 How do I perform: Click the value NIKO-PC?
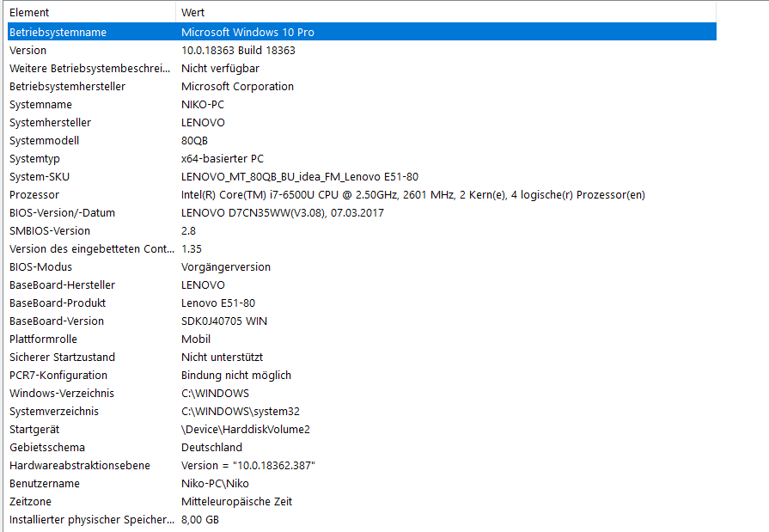coord(203,105)
